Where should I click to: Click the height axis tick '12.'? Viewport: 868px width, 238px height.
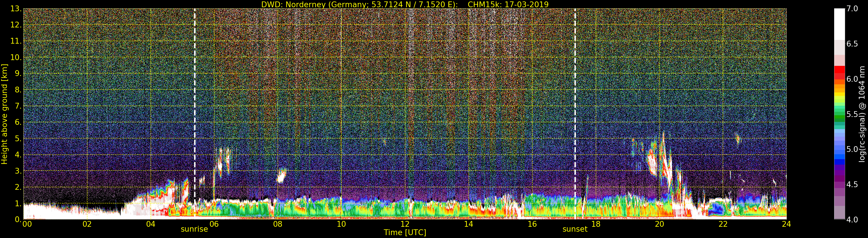pyautogui.click(x=16, y=25)
